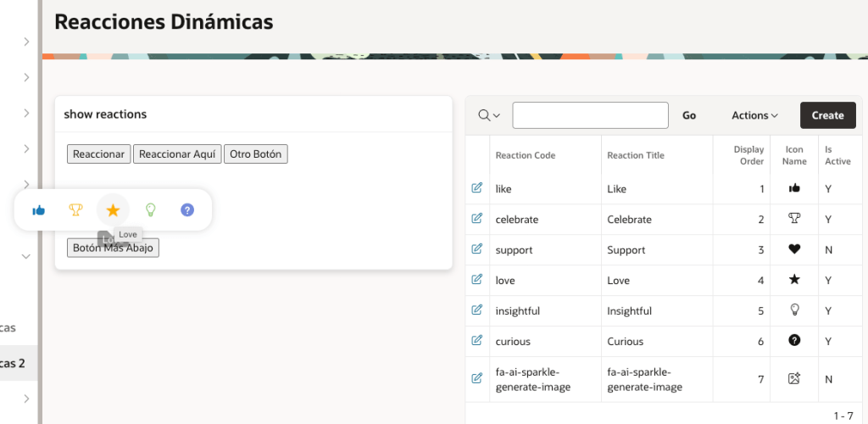Expand the Actions menu
Screen dimensions: 868x424
point(754,115)
